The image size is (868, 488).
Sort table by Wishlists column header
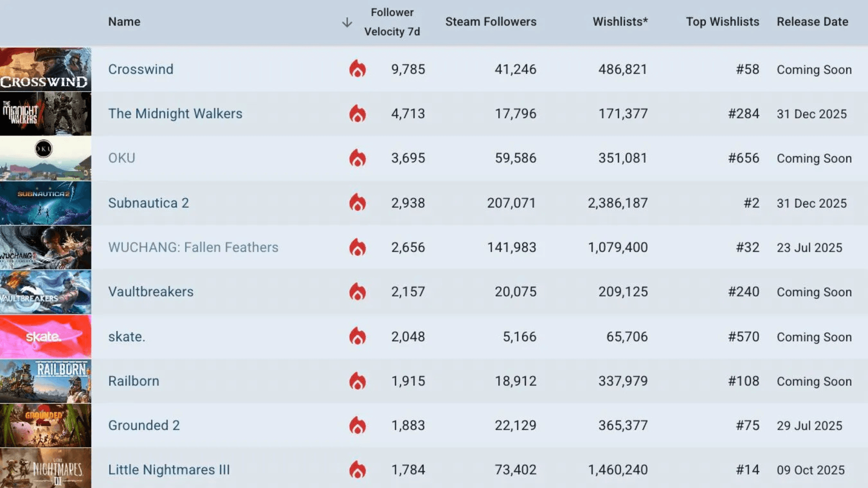[x=620, y=22]
